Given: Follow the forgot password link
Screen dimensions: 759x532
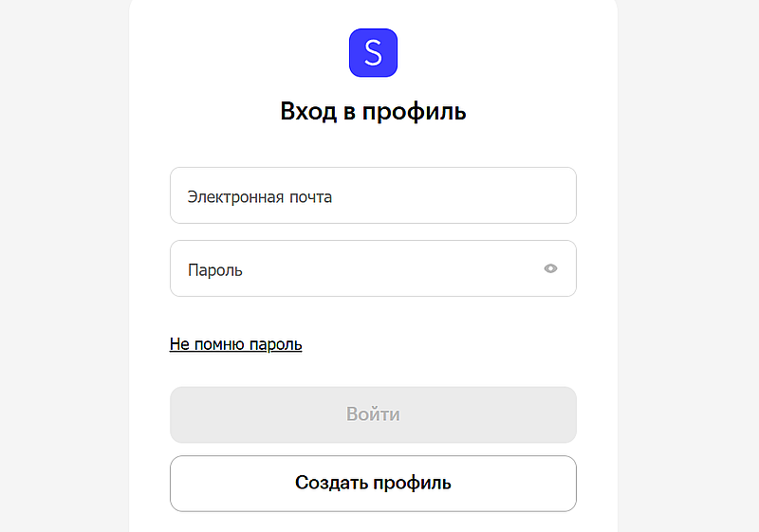Looking at the screenshot, I should [x=235, y=344].
